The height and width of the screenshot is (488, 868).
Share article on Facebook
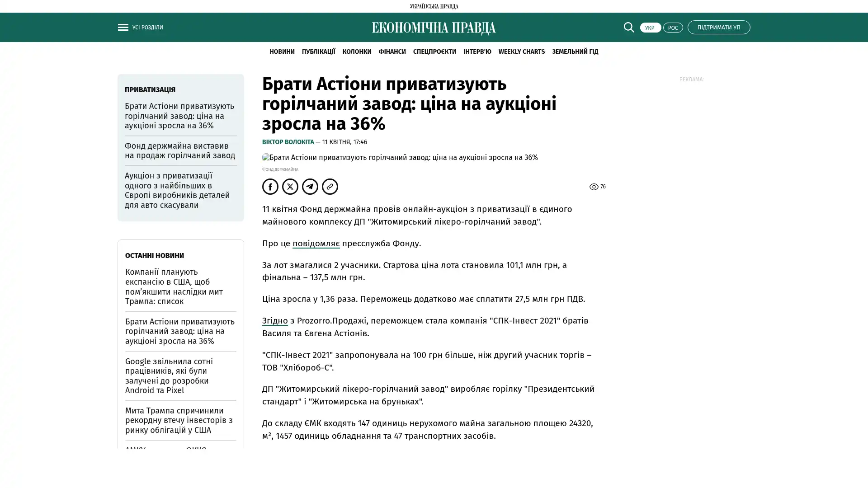point(270,187)
